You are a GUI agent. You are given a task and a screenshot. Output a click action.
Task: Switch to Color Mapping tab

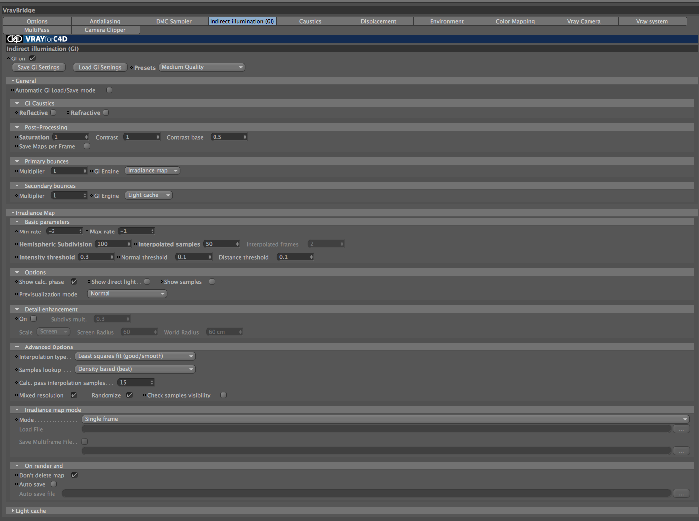515,21
